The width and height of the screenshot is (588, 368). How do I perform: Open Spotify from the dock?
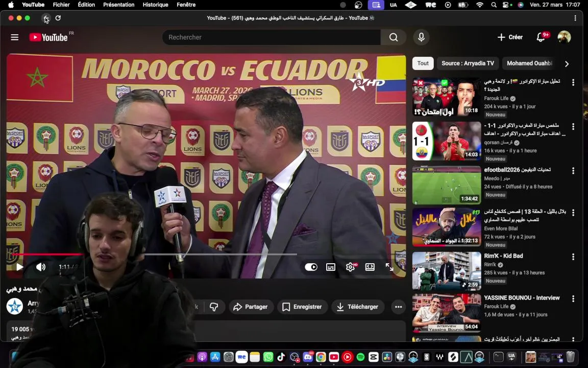tap(360, 357)
